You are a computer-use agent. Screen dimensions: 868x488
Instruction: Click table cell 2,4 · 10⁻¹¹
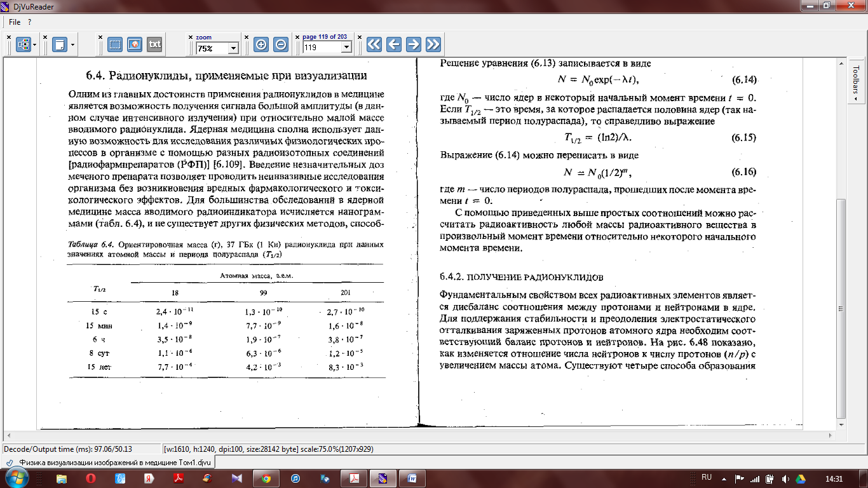tap(175, 311)
